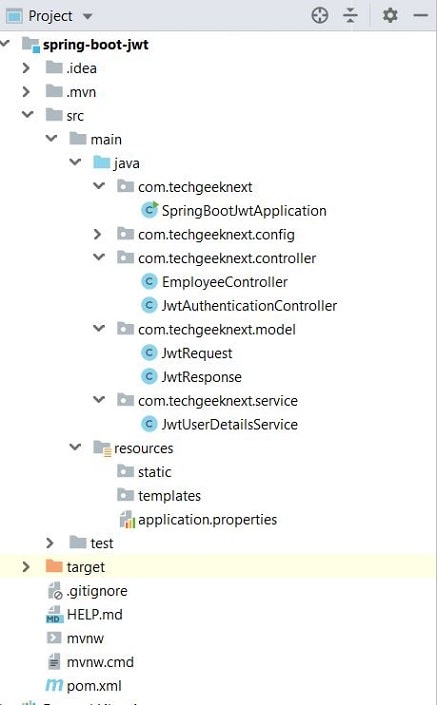Select JwtUserDetailsService in the tree
Viewport: 437px width, 705px height.
point(229,424)
